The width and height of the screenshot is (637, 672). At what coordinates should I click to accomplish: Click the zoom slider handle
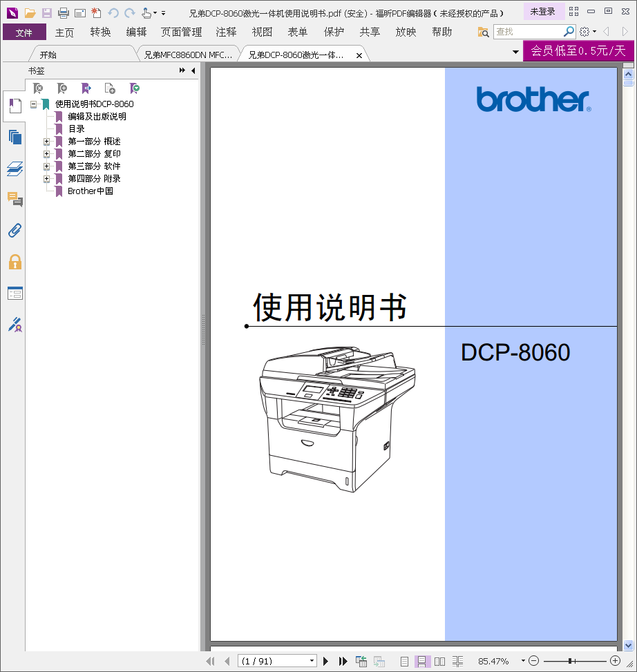(571, 661)
